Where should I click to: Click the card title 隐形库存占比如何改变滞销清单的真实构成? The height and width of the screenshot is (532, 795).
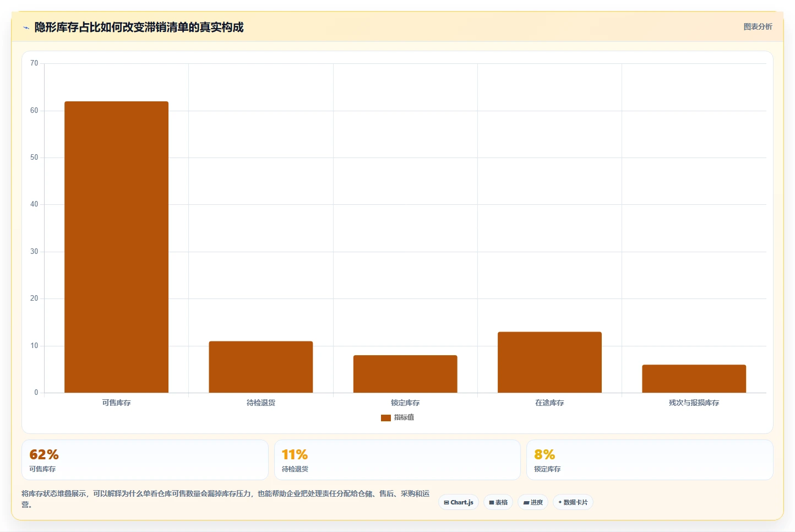139,28
